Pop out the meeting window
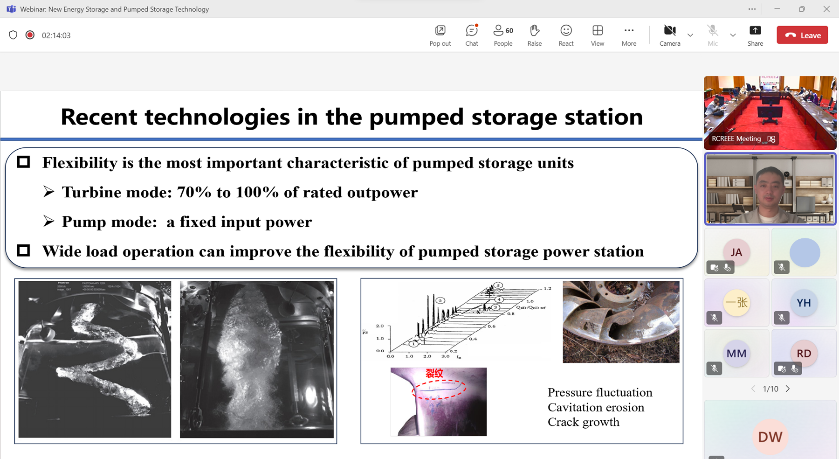Image resolution: width=839 pixels, height=459 pixels. (440, 34)
